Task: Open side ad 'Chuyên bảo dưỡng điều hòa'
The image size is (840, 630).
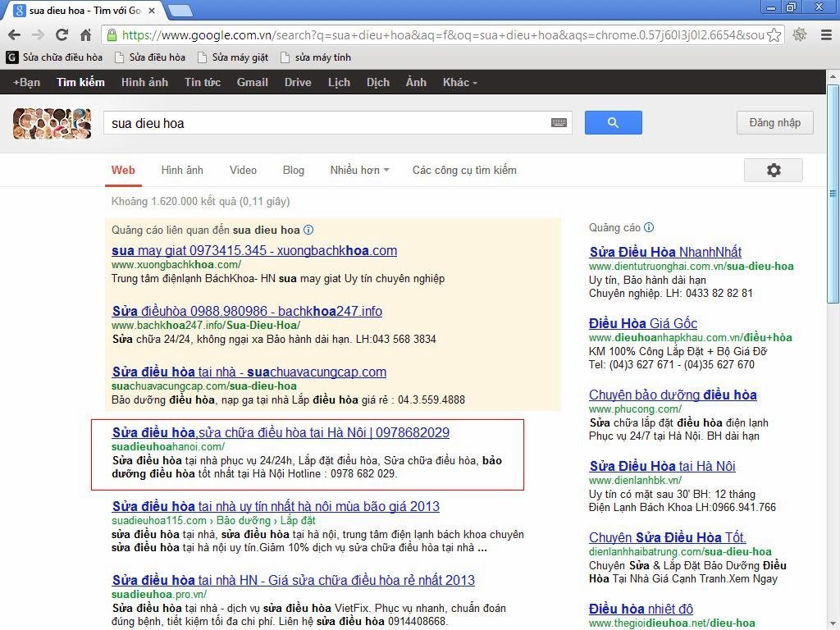Action: [673, 395]
